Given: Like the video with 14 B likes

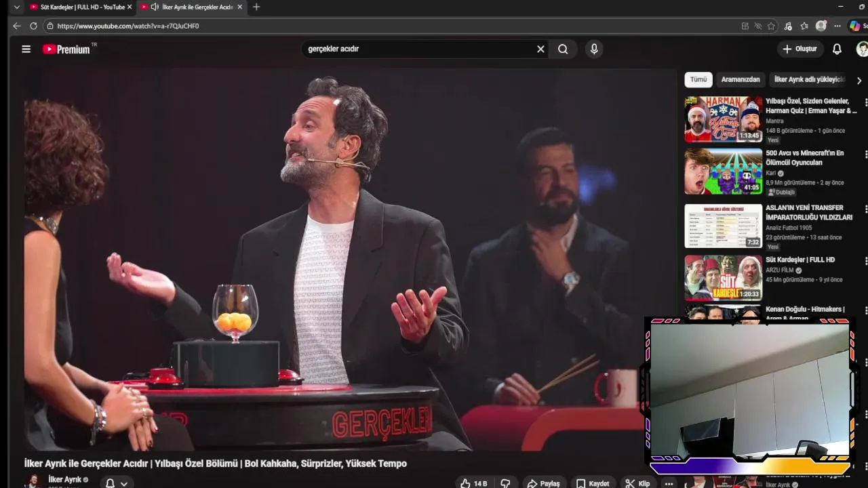Looking at the screenshot, I should (x=473, y=483).
